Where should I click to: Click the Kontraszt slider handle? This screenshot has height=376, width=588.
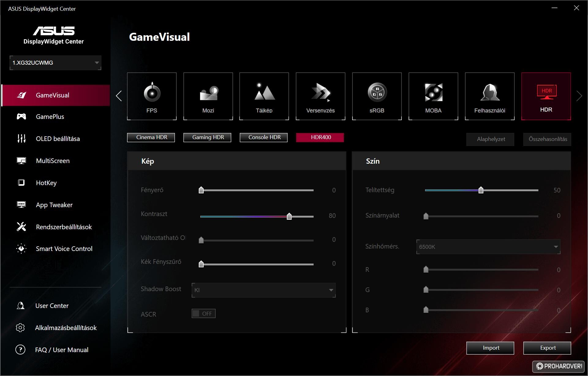coord(289,216)
